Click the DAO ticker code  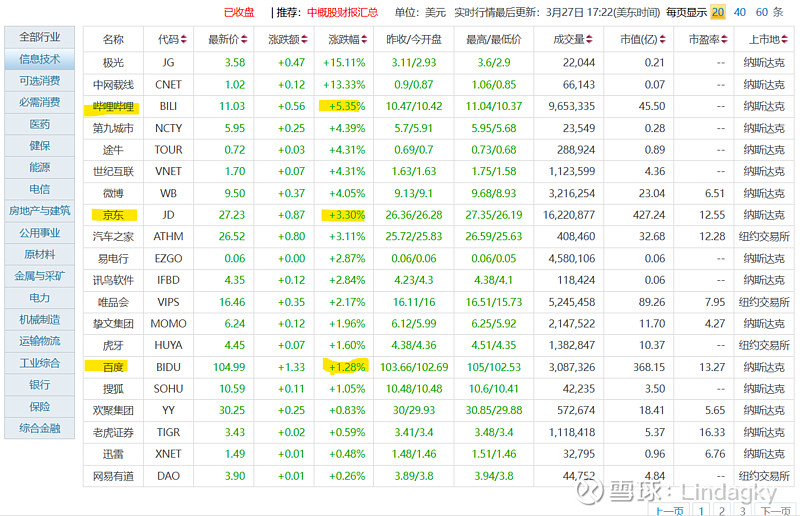point(168,476)
